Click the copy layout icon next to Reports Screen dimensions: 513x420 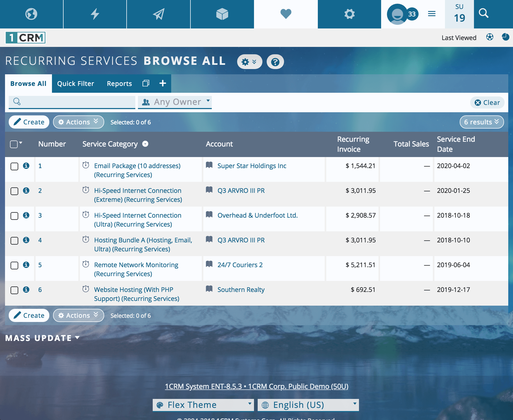click(x=146, y=83)
